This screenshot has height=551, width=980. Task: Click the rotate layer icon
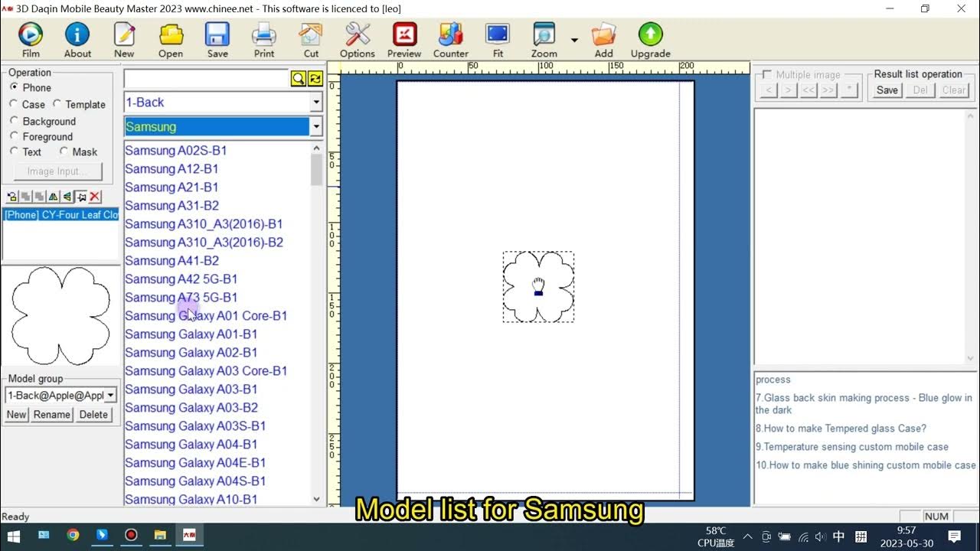11,197
